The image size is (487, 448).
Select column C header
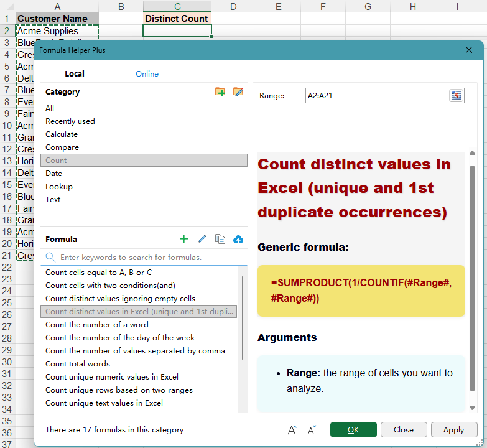pyautogui.click(x=177, y=6)
